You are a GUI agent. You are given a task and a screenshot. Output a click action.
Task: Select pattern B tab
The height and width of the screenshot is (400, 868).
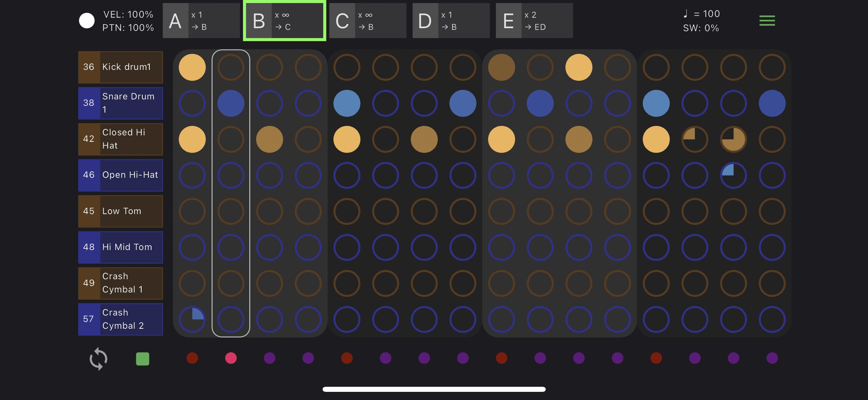285,21
